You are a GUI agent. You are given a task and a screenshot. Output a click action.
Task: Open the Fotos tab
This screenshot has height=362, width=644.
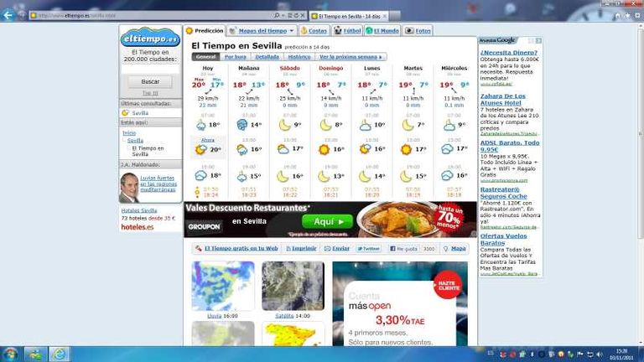(x=418, y=31)
